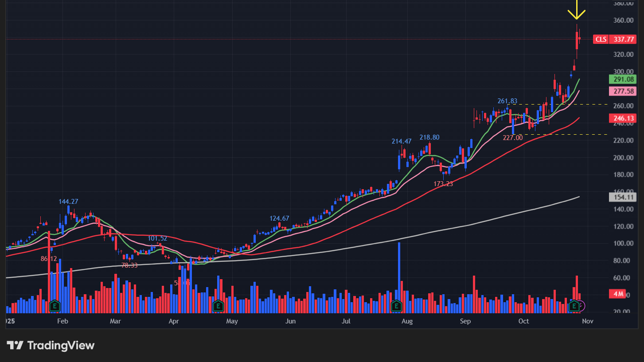The width and height of the screenshot is (644, 362).
Task: Open the late-April earnings E marker
Action: [x=218, y=305]
